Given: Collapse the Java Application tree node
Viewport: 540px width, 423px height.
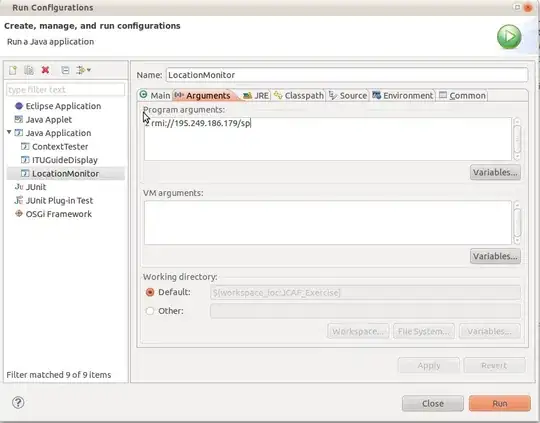Looking at the screenshot, I should tap(9, 132).
